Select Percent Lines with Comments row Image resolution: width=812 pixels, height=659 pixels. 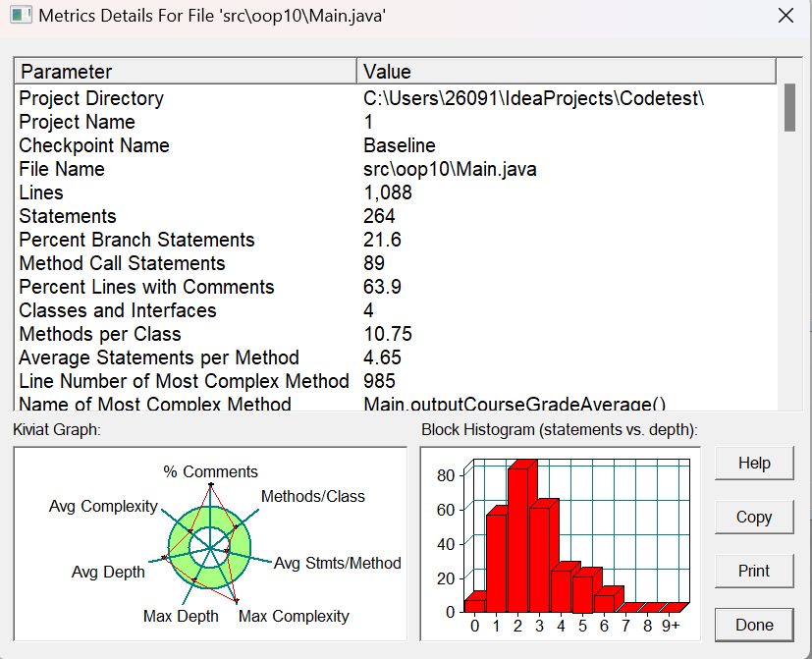(x=396, y=287)
